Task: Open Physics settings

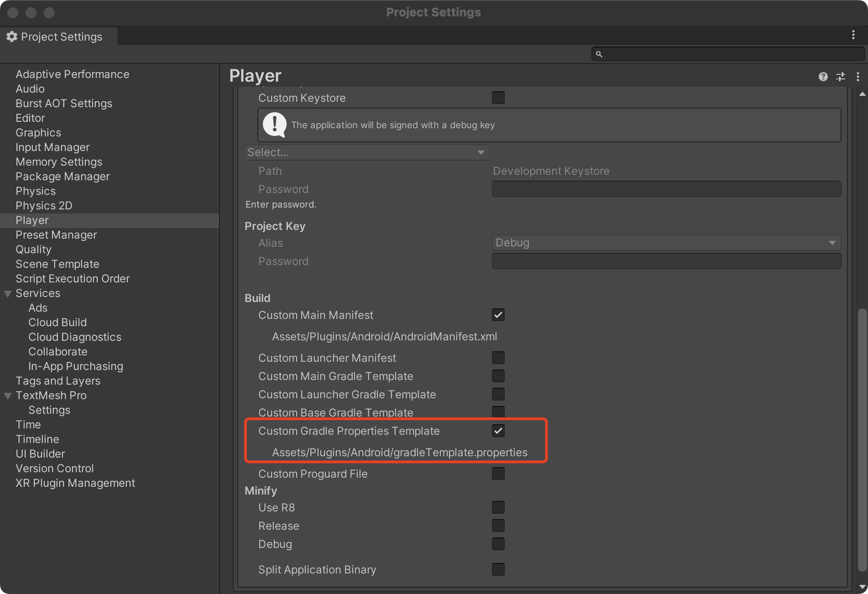Action: pos(36,191)
